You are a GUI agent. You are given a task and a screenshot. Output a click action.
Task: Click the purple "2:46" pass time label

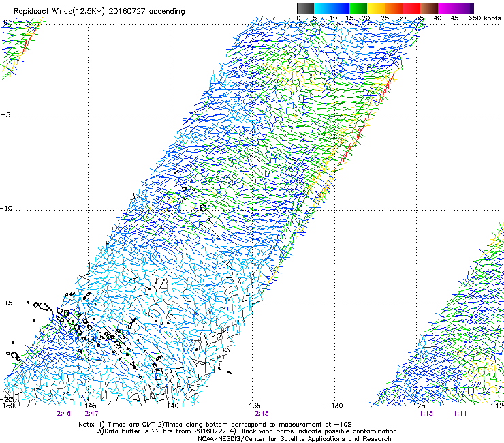click(63, 414)
